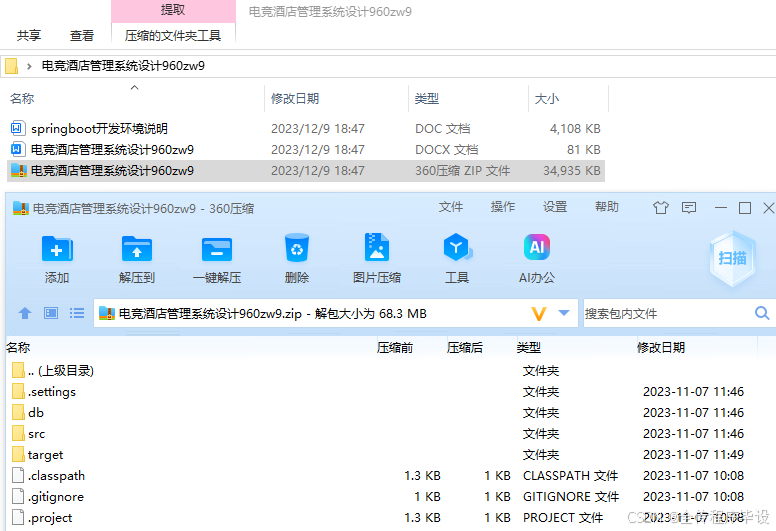Click the .classpath file icon

pos(18,475)
